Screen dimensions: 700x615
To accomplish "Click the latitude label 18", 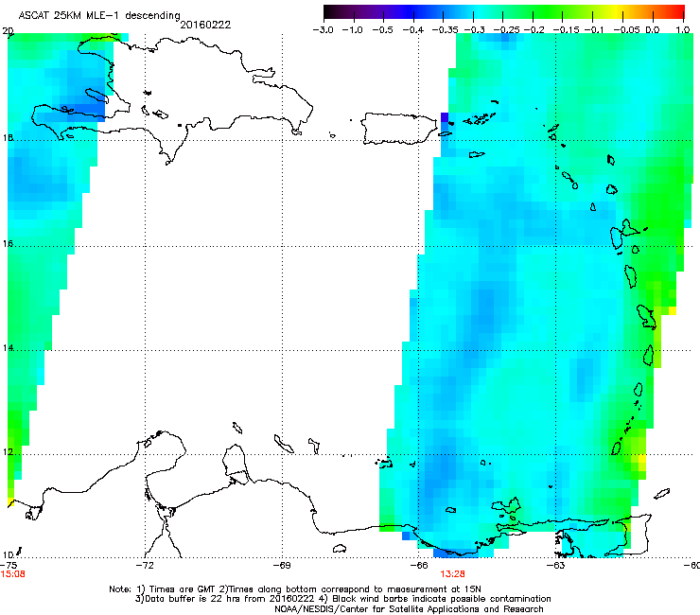I will coord(8,137).
